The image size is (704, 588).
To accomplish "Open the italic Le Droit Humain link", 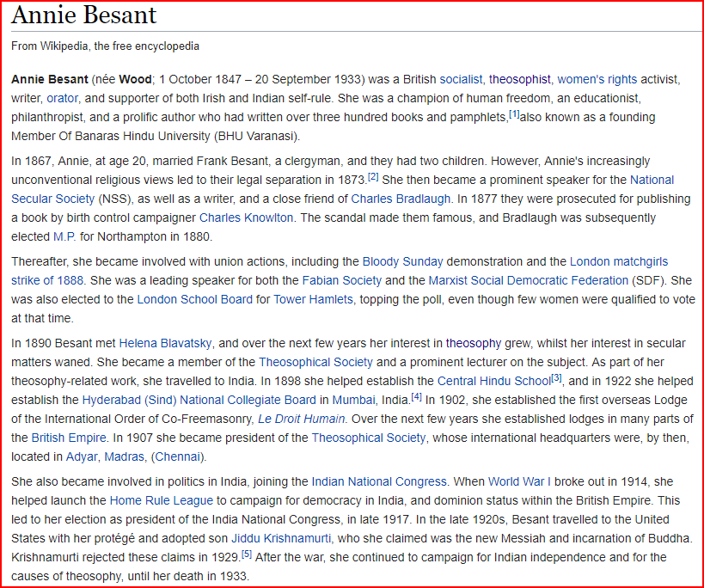I will point(301,419).
